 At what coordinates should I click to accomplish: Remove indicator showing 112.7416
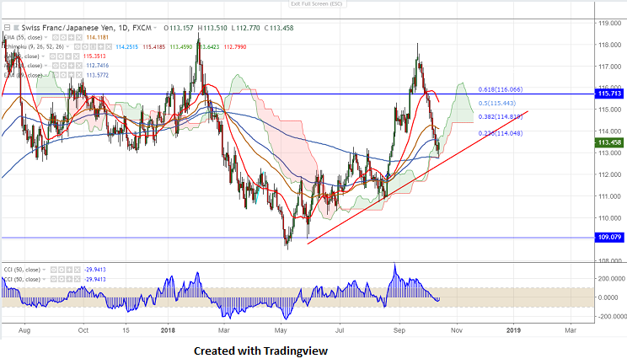coord(79,66)
